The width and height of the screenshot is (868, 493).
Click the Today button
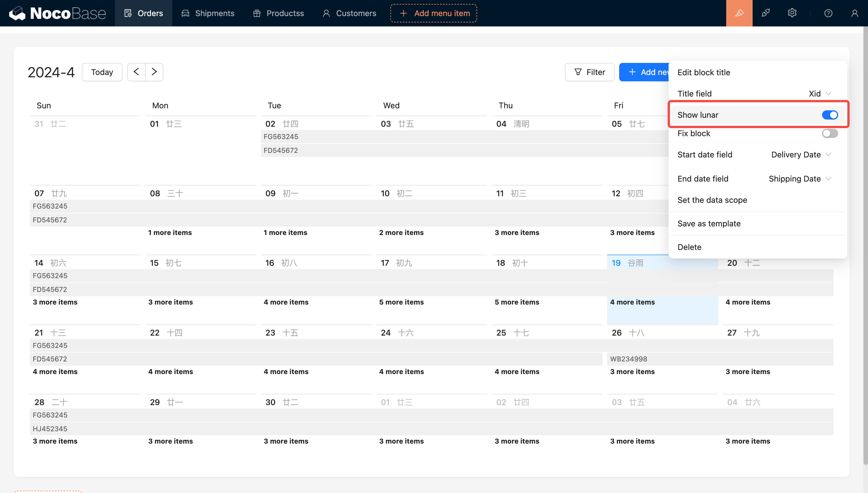[102, 72]
